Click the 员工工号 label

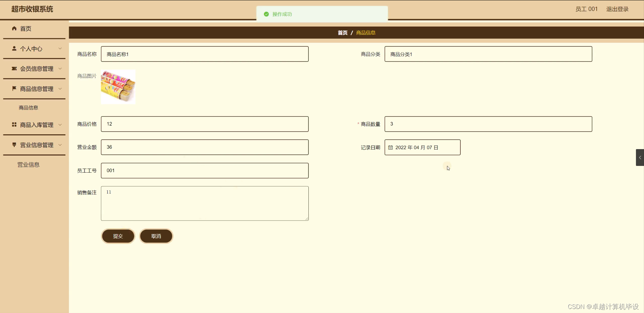point(87,171)
